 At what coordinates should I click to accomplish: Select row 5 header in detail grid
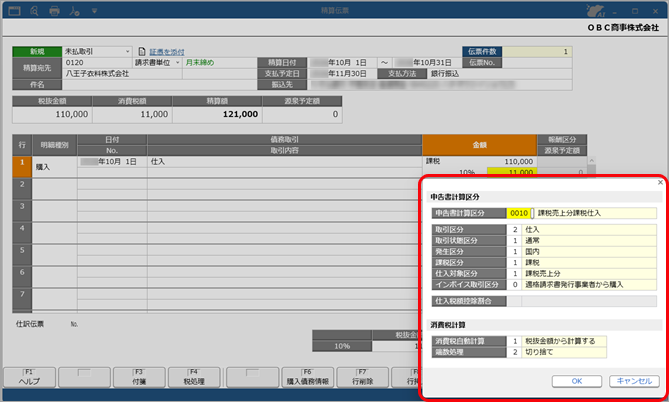point(22,255)
